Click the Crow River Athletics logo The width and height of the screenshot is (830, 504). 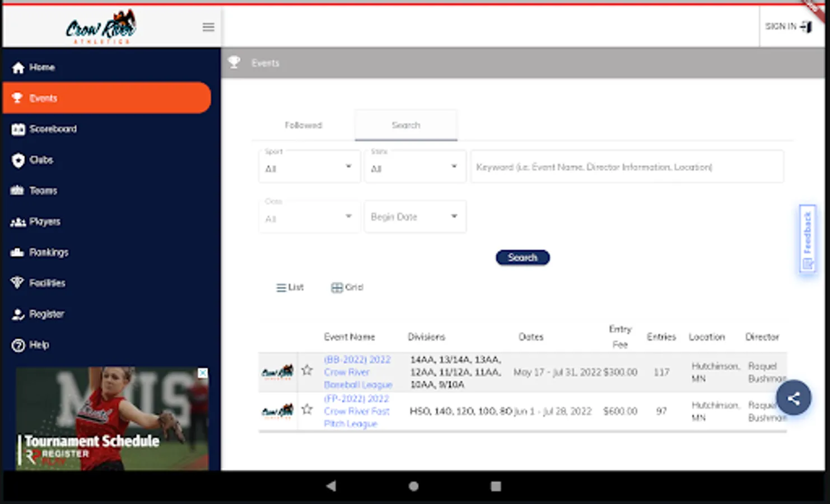coord(101,27)
